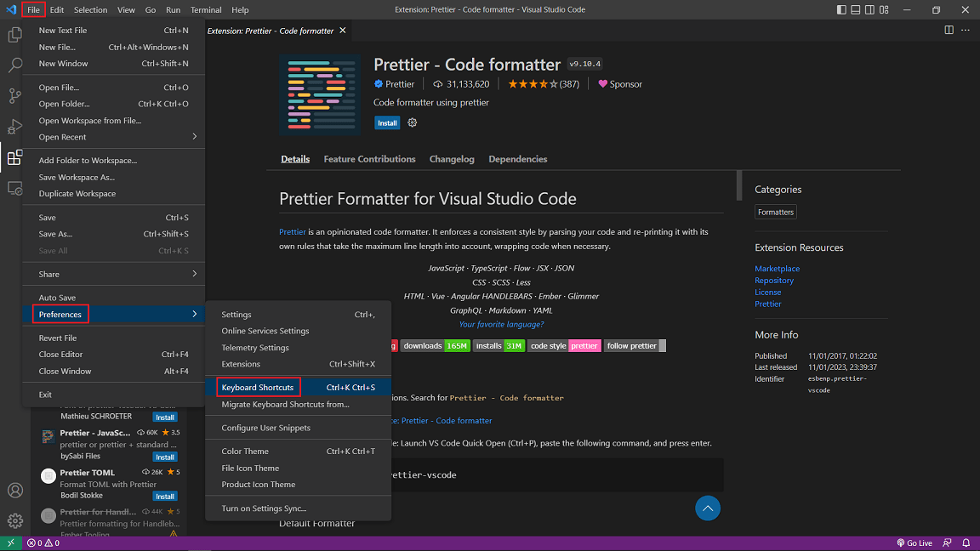This screenshot has width=980, height=551.
Task: Click the Sponsor heart link
Action: pyautogui.click(x=620, y=83)
